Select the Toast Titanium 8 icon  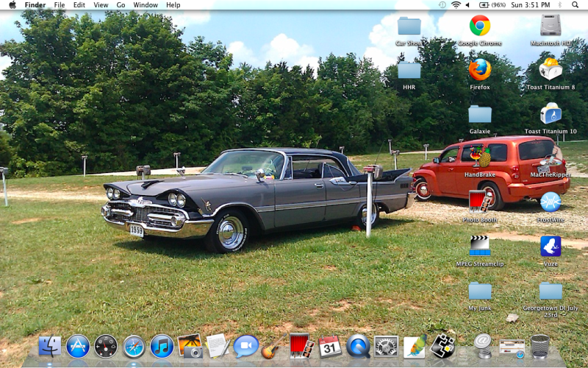click(x=551, y=69)
